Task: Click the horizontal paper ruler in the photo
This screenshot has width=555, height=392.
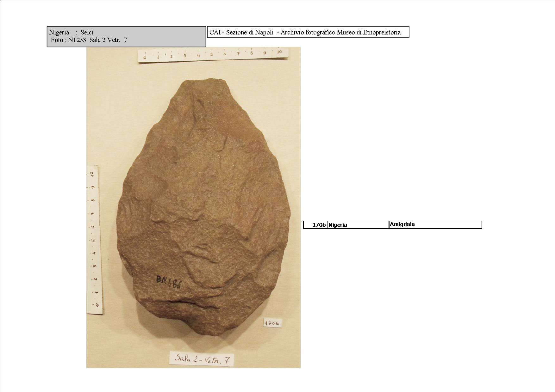Action: (x=213, y=55)
